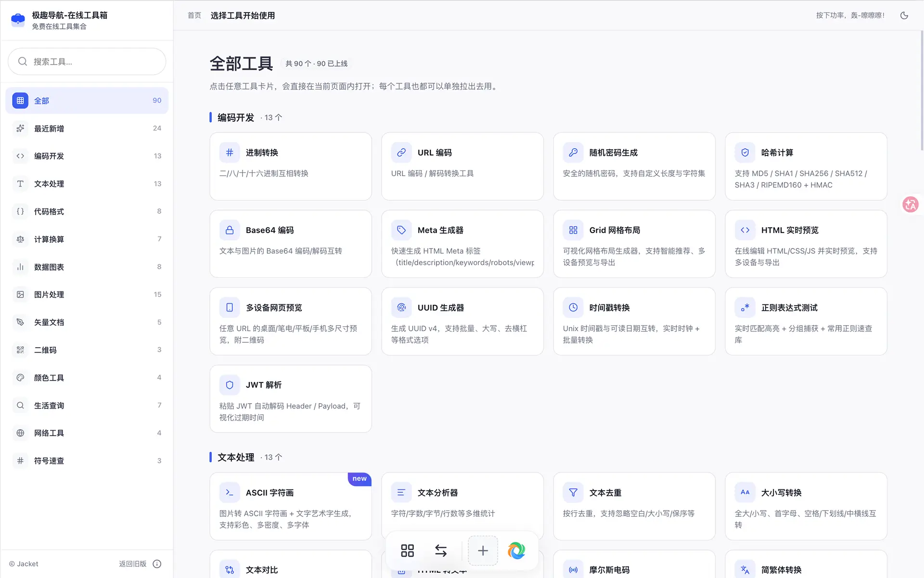
Task: Open the URL 编码 link icon
Action: point(401,153)
